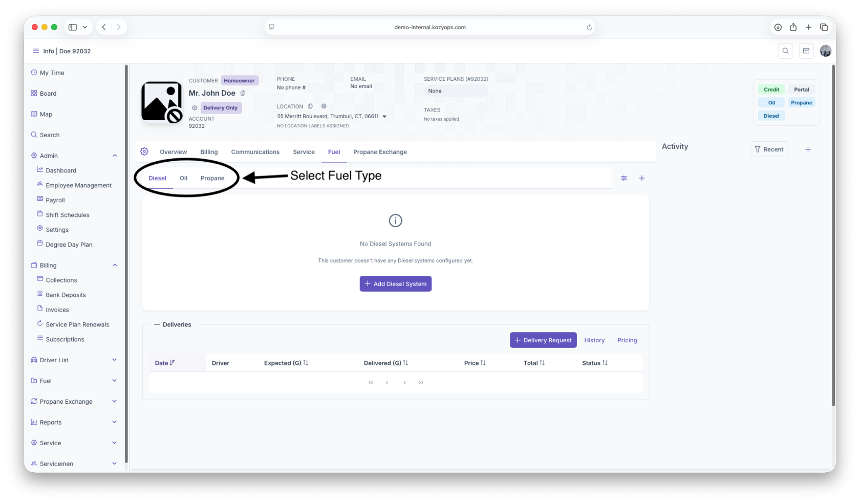Click the gear icon beside LOCATION label
860x504 pixels.
coord(324,106)
